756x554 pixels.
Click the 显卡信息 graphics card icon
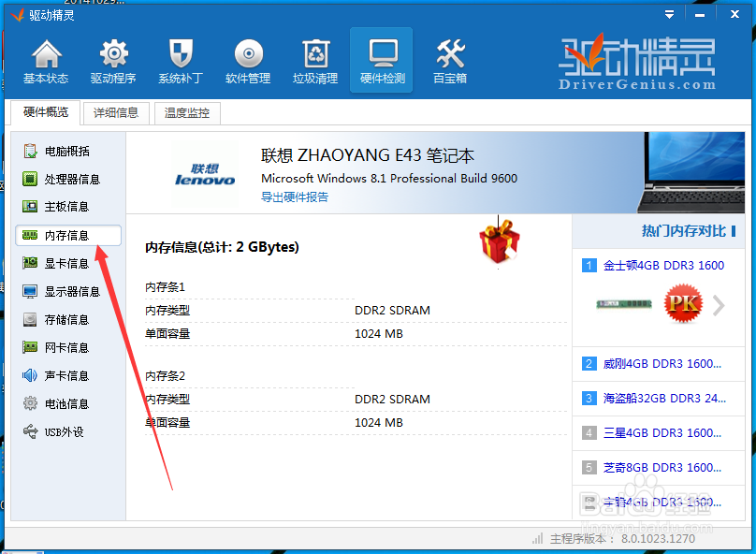tap(30, 263)
